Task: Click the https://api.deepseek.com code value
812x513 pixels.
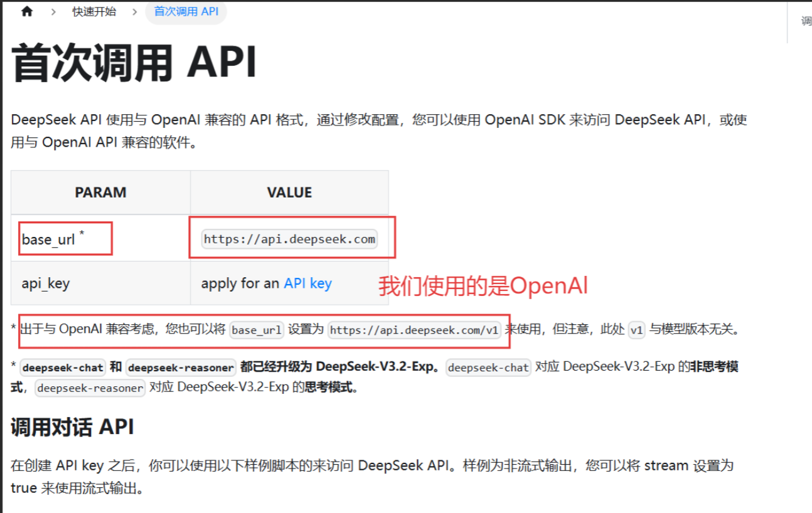Action: [x=289, y=239]
